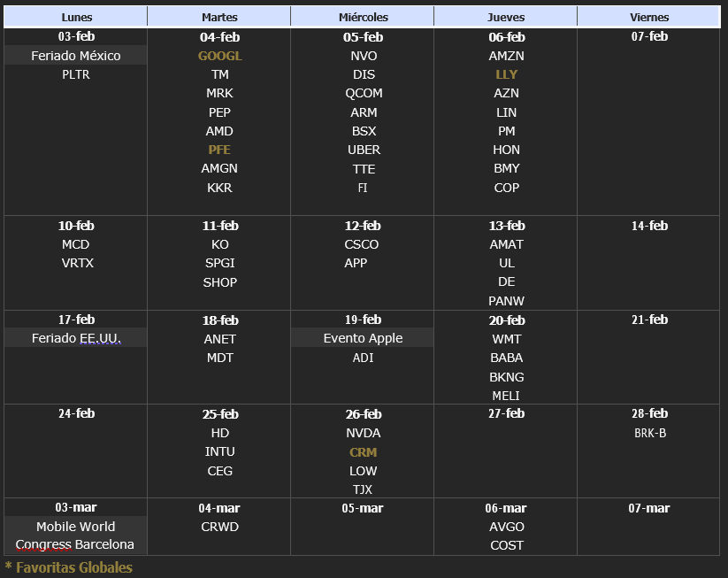The height and width of the screenshot is (578, 728).
Task: Select the ARM ticker
Action: point(364,112)
